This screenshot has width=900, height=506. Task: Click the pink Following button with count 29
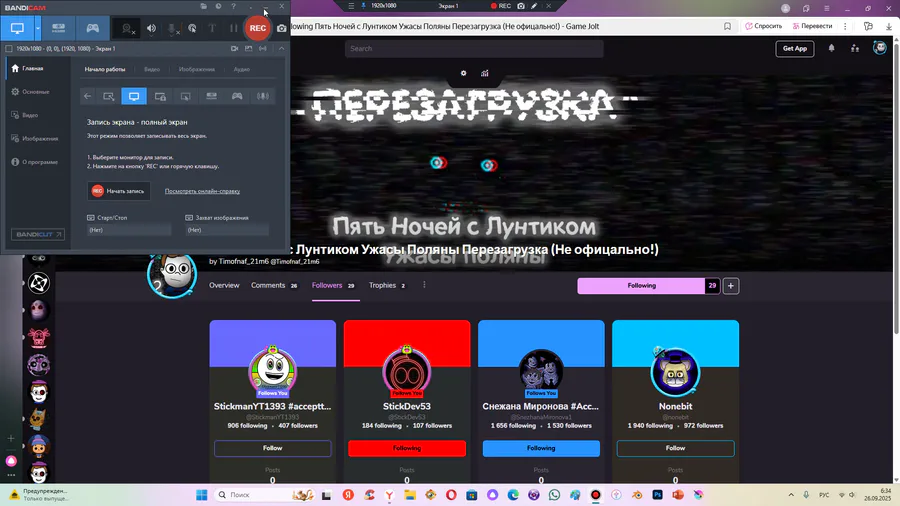point(649,286)
